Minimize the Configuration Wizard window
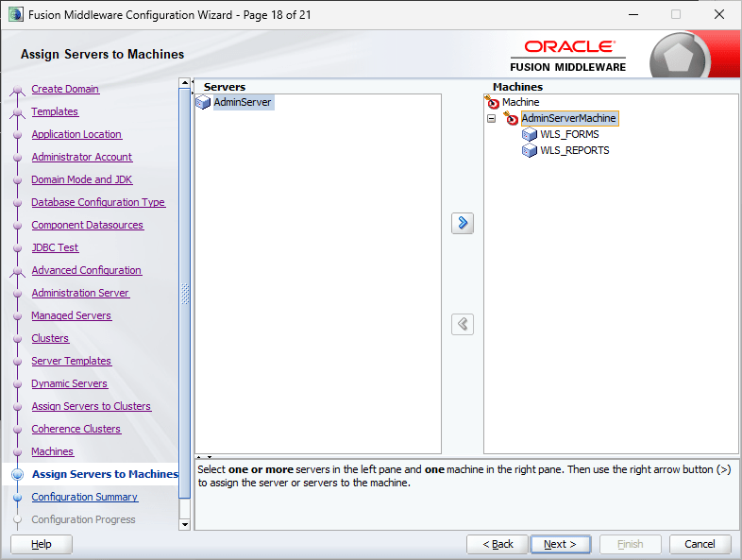The image size is (742, 560). click(633, 14)
